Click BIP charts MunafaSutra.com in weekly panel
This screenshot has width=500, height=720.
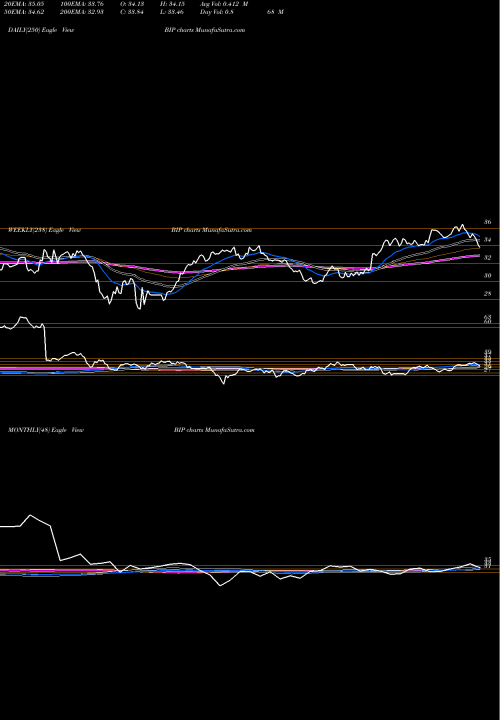click(211, 230)
